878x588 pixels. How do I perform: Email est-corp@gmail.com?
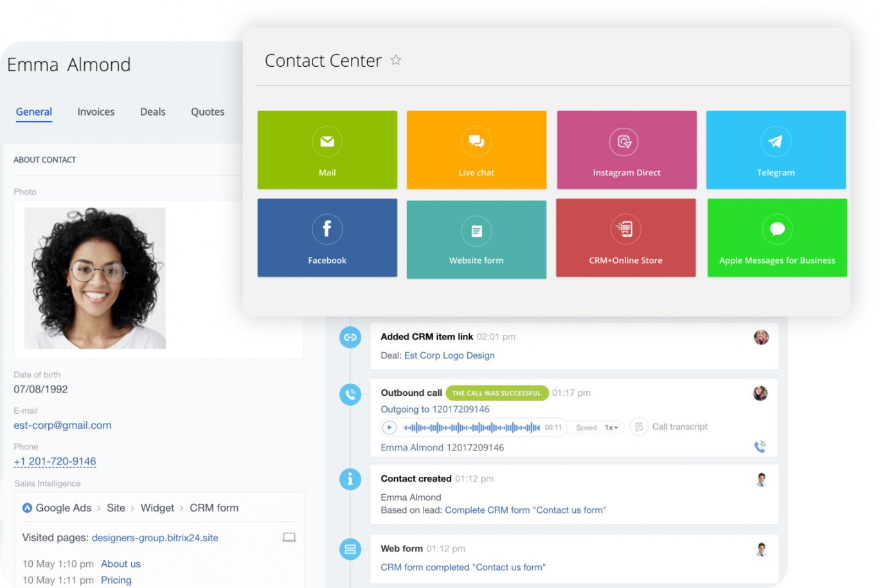62,425
